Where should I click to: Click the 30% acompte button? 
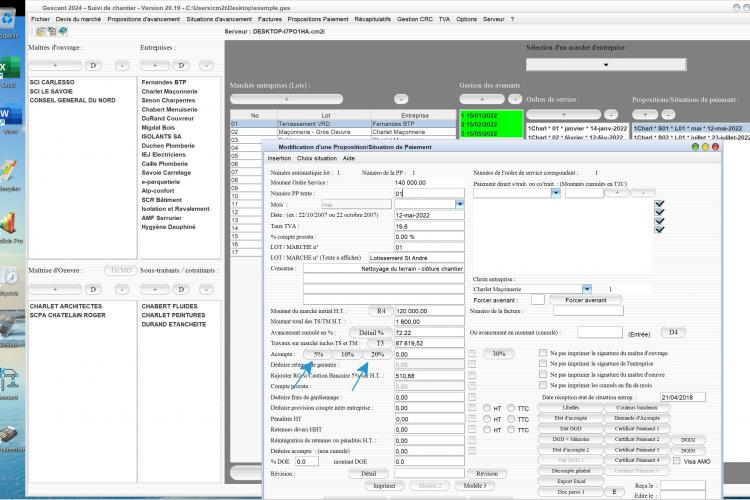(498, 354)
